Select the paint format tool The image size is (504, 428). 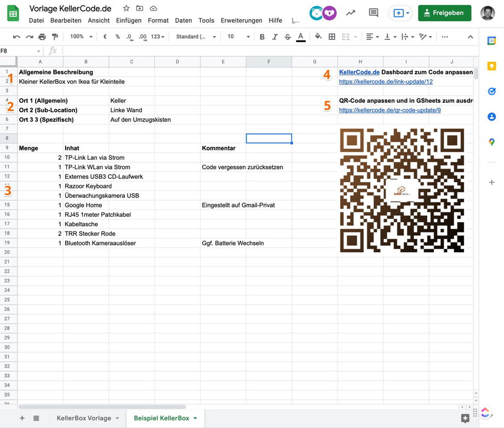coord(55,37)
